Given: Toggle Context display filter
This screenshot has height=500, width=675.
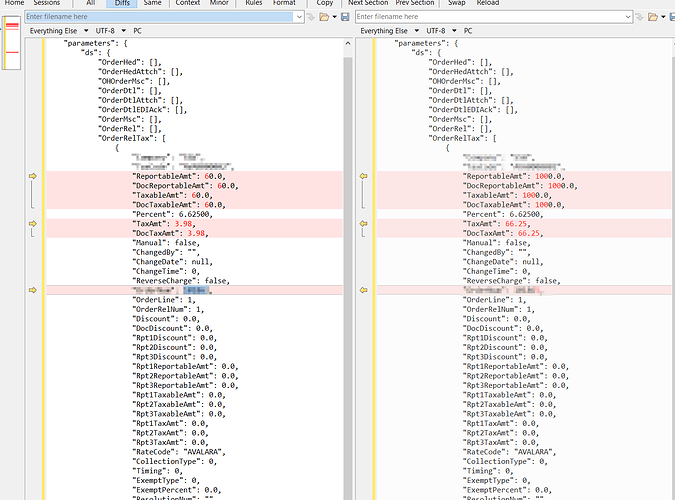Looking at the screenshot, I should [188, 3].
